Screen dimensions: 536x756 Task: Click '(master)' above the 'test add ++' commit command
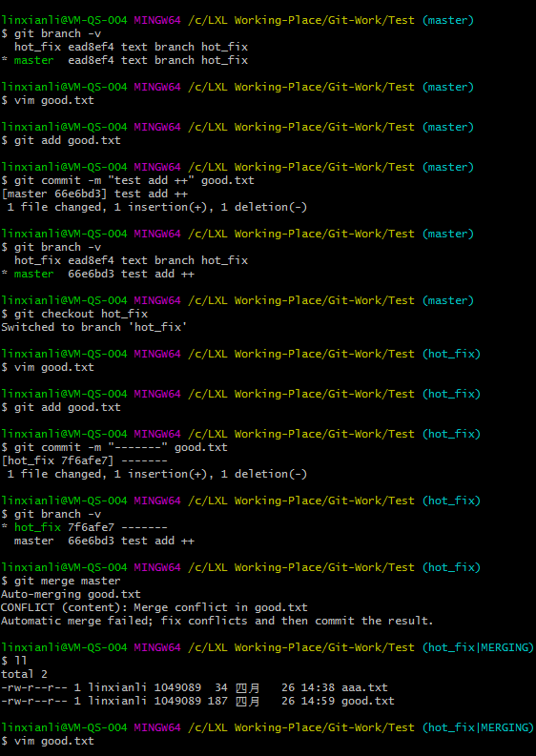pos(448,167)
